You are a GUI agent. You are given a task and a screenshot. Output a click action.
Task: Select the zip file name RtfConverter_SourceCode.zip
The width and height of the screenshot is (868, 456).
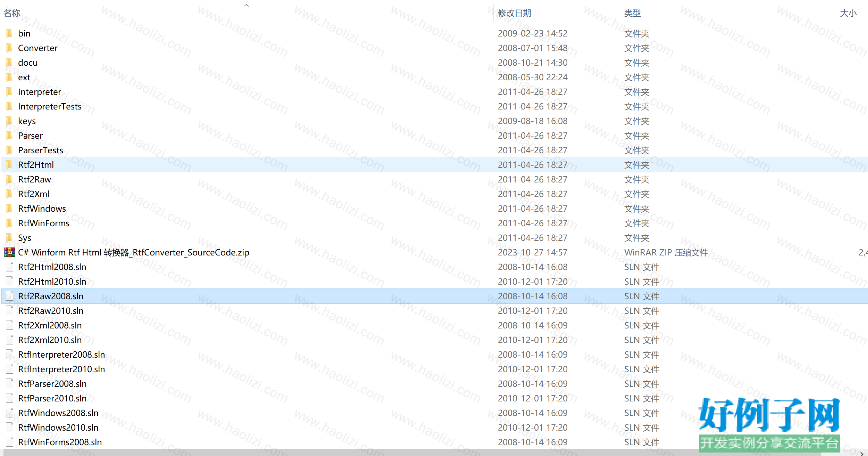coord(134,252)
